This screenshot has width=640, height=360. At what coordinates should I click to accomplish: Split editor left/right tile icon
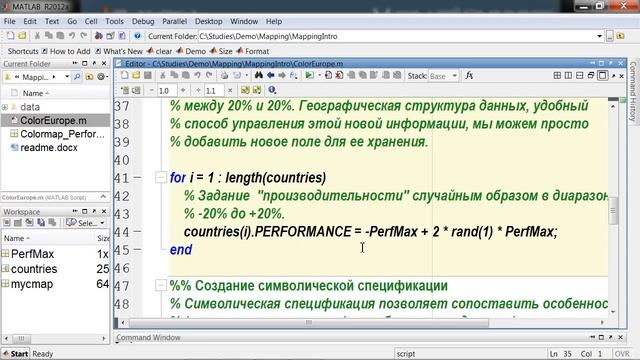pyautogui.click(x=568, y=76)
